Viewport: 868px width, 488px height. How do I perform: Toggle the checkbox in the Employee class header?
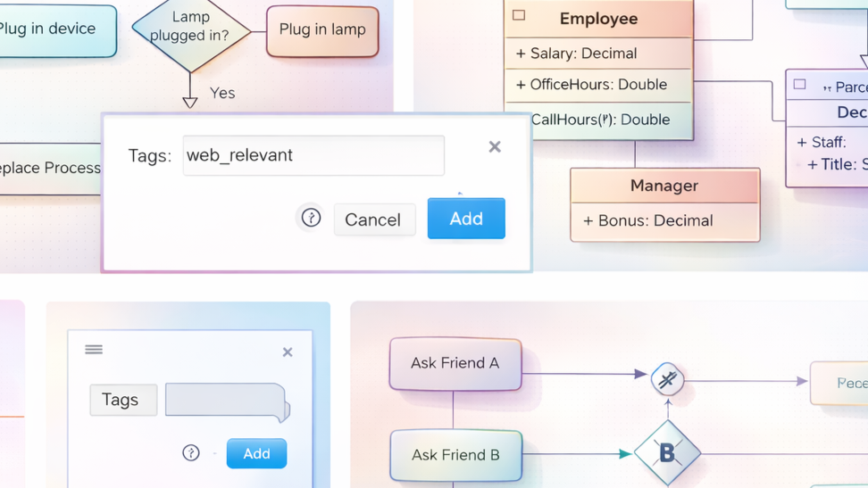click(x=519, y=15)
